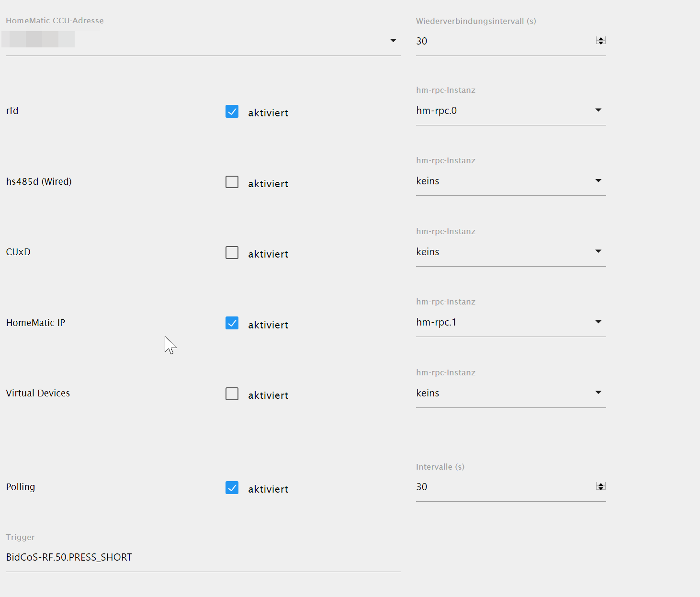Image resolution: width=700 pixels, height=597 pixels.
Task: Click the aktiviert label beside Virtual Devices
Action: [x=268, y=395]
